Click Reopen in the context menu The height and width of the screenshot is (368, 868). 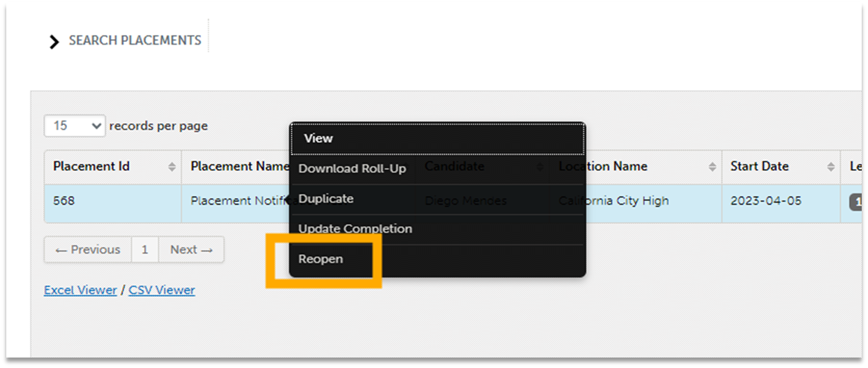(x=437, y=259)
